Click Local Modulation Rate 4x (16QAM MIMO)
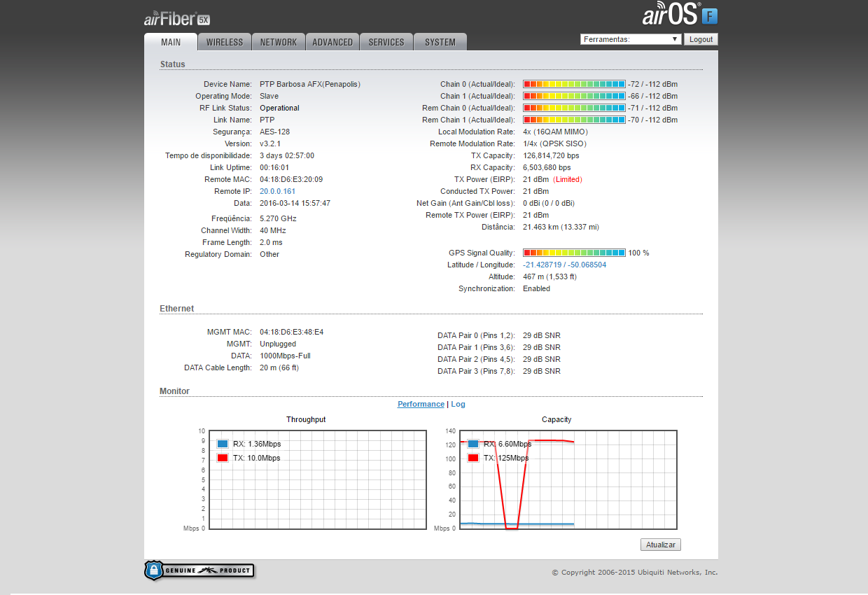 coord(555,132)
